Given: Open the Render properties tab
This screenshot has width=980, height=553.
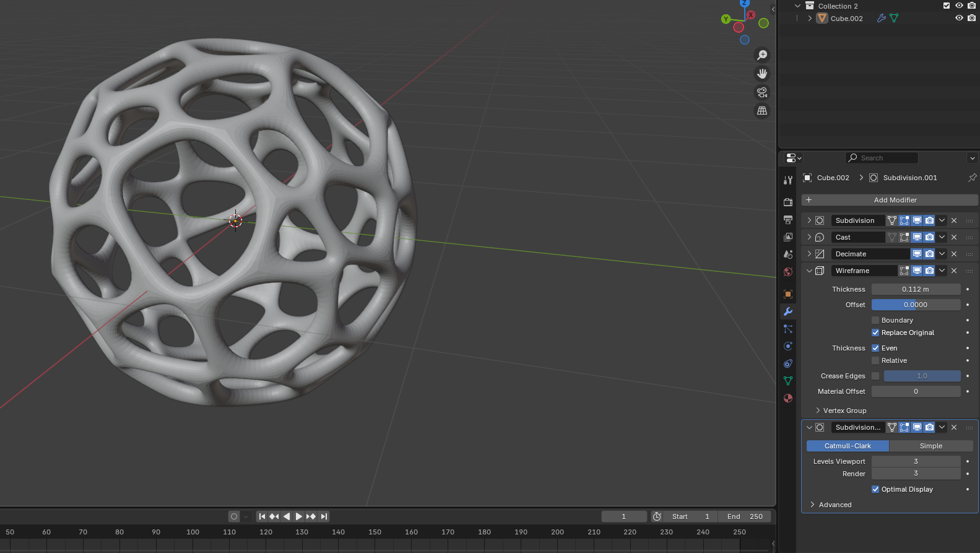Looking at the screenshot, I should click(x=788, y=202).
